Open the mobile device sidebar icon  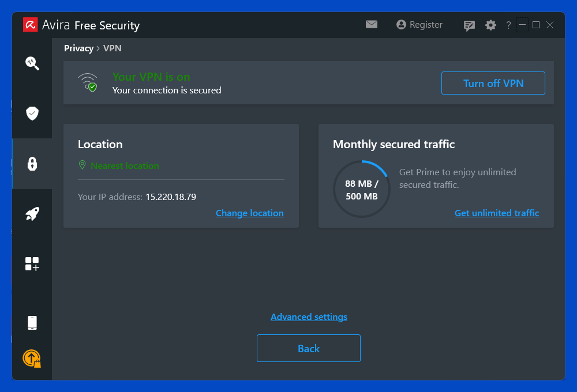point(32,323)
